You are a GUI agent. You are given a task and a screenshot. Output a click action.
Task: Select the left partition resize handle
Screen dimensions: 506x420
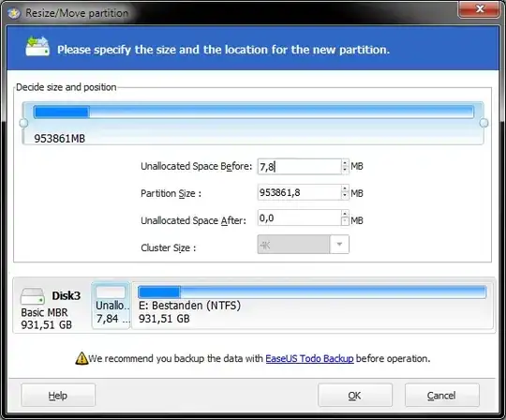[23, 123]
